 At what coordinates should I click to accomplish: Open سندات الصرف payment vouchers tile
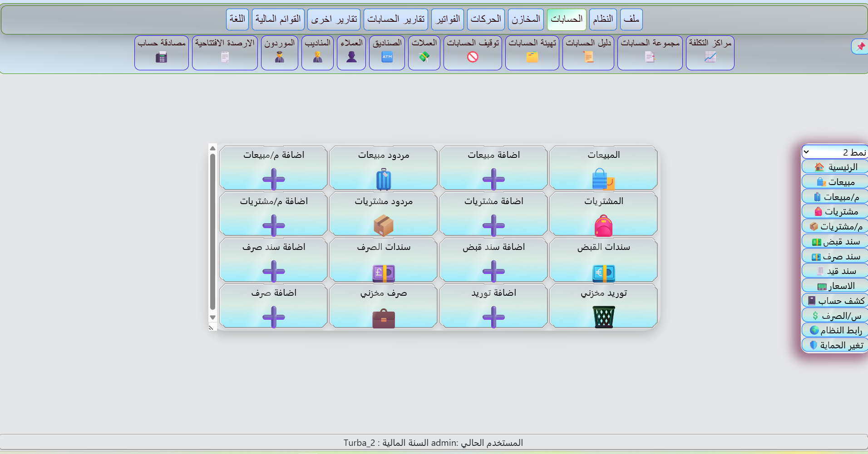click(384, 260)
